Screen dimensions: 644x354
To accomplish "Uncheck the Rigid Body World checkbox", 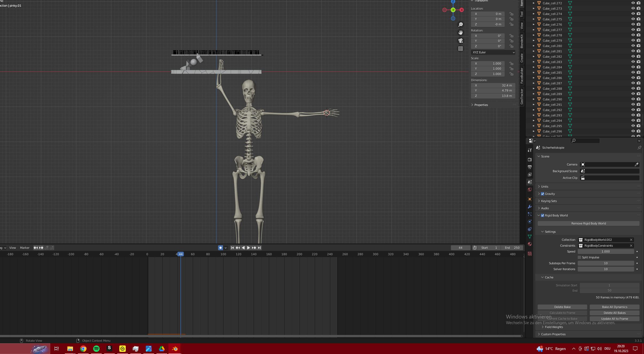I will pos(543,215).
